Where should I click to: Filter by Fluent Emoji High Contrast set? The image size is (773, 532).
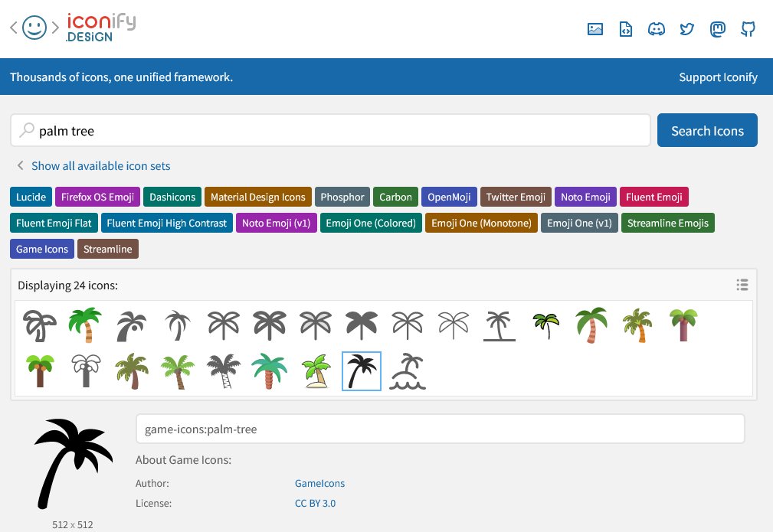[167, 224]
